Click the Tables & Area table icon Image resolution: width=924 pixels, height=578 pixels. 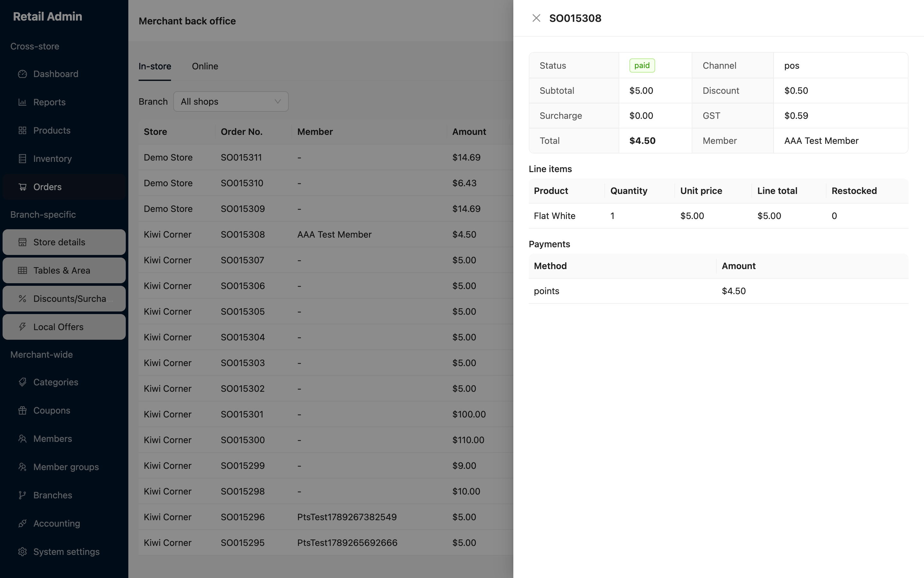point(22,270)
